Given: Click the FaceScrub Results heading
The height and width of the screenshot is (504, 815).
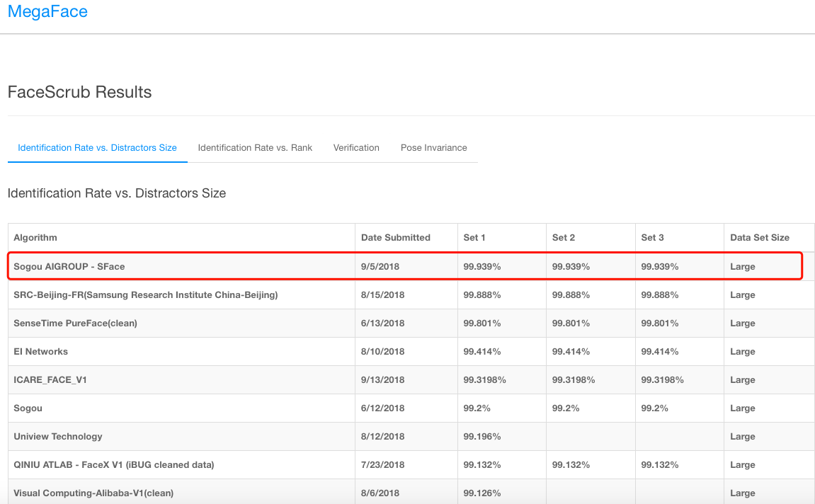Looking at the screenshot, I should [79, 92].
